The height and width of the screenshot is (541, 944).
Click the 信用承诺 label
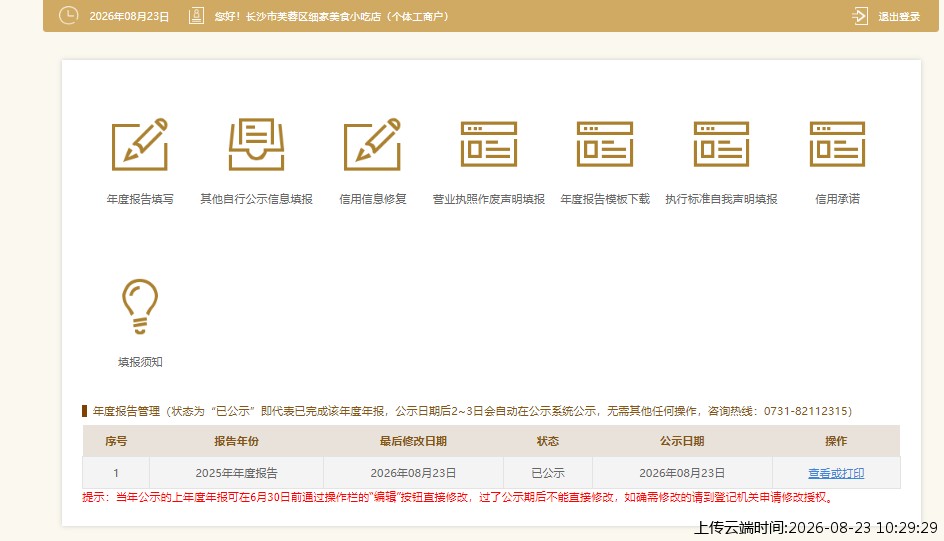[x=837, y=199]
